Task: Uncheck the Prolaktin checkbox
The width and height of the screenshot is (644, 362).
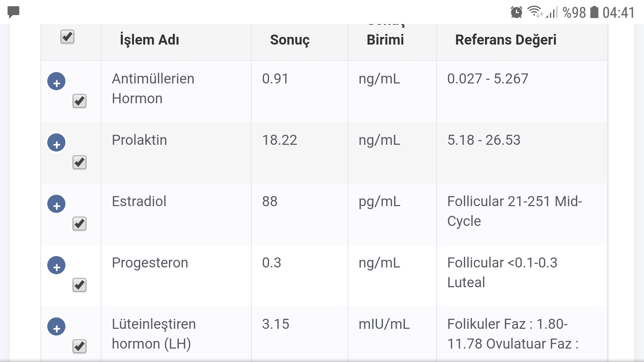Action: (x=79, y=162)
